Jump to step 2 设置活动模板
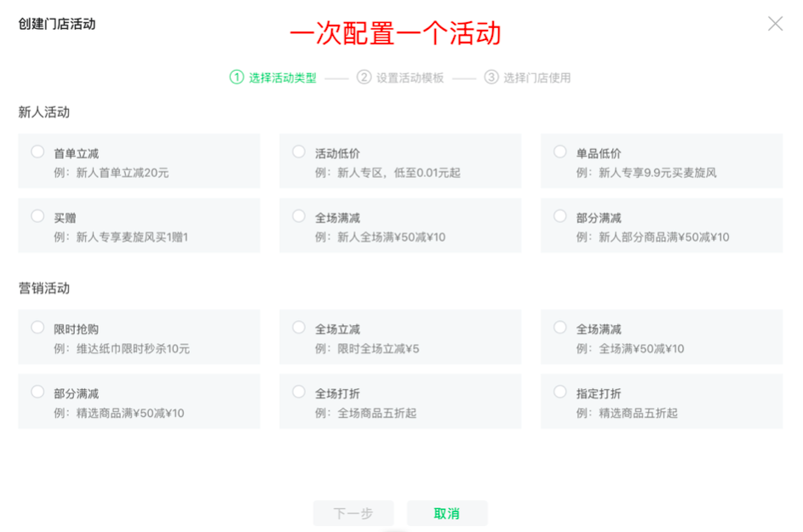The width and height of the screenshot is (803, 532). (400, 77)
